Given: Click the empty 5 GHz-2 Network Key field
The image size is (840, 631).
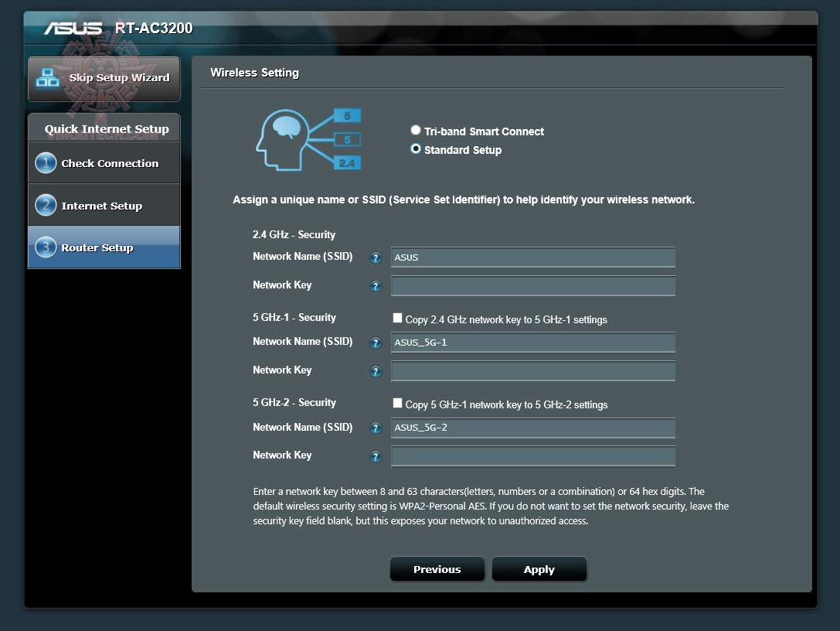Looking at the screenshot, I should pyautogui.click(x=532, y=456).
